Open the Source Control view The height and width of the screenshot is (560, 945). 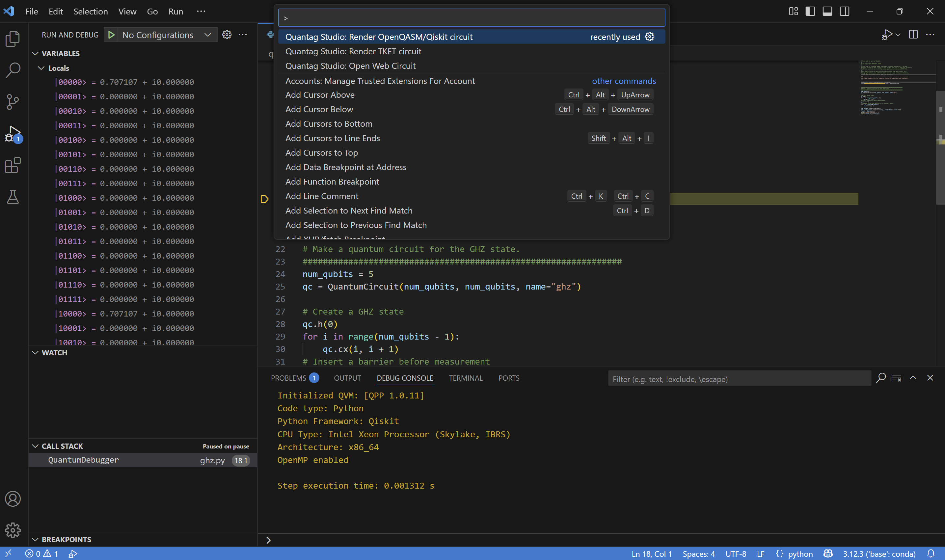(13, 102)
